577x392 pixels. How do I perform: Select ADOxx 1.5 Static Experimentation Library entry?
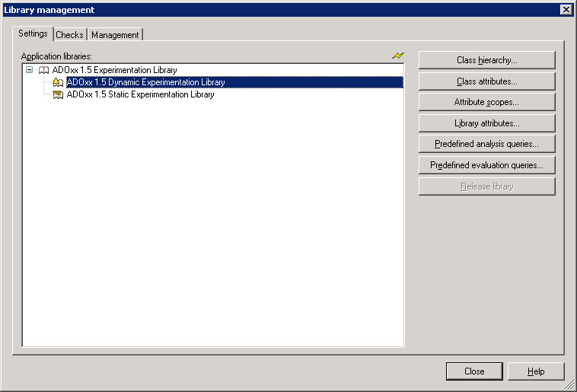point(140,94)
